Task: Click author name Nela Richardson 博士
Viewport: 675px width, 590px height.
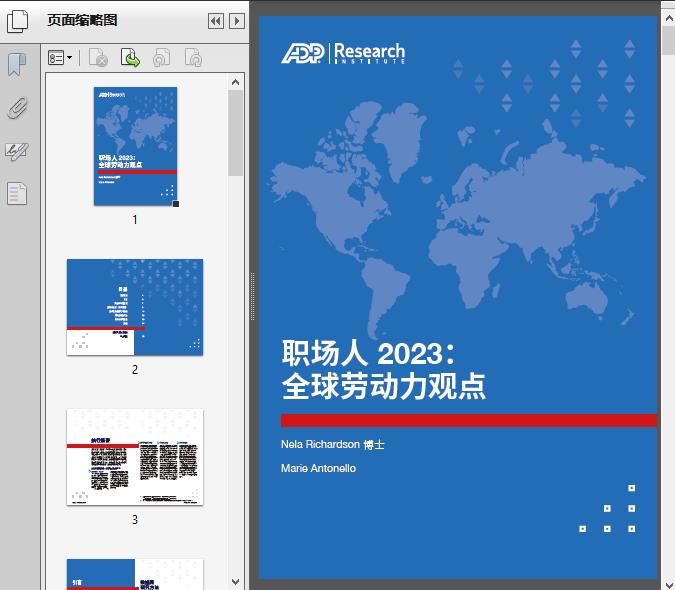Action: [332, 444]
